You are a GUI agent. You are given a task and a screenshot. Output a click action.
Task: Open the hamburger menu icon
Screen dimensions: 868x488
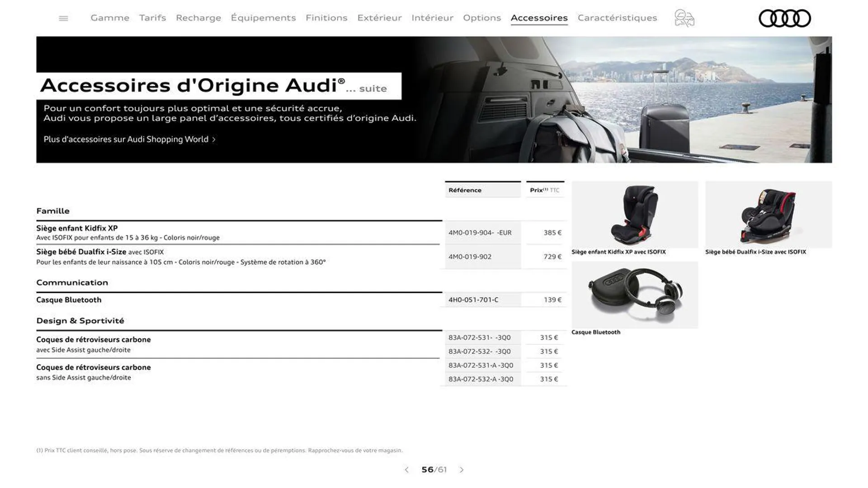pos(63,19)
